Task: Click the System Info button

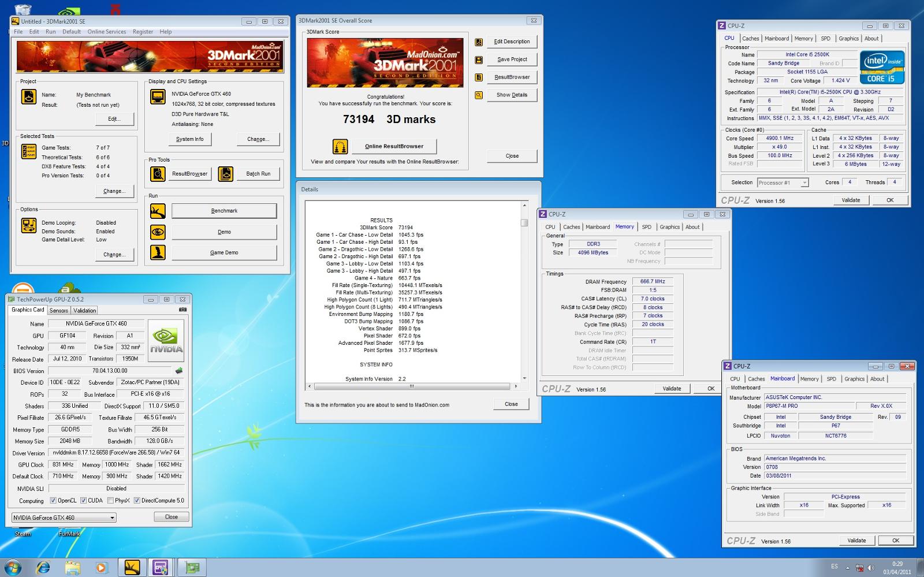Action: click(189, 139)
